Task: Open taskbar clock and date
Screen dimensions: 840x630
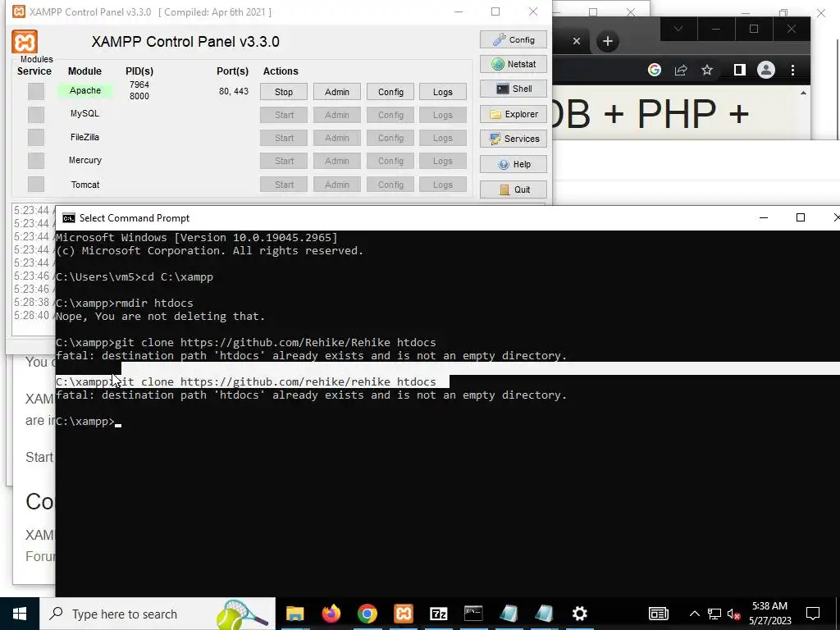Action: 769,614
